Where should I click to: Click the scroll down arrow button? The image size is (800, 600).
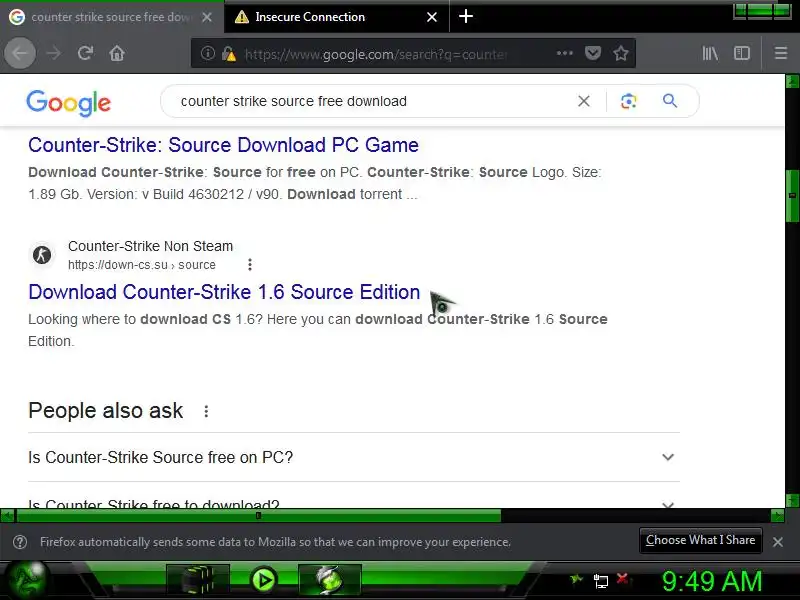coord(792,501)
